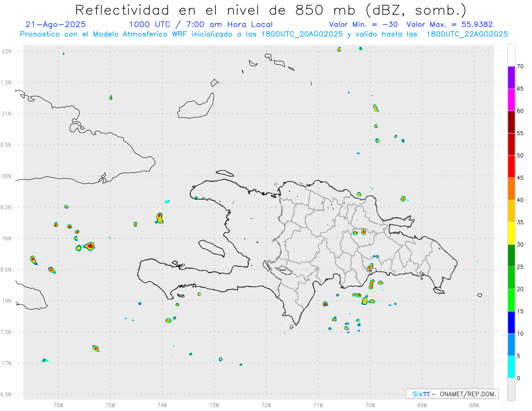This screenshot has height=411, width=532.
Task: Click the colorbar tick label '40'
Action: click(520, 200)
